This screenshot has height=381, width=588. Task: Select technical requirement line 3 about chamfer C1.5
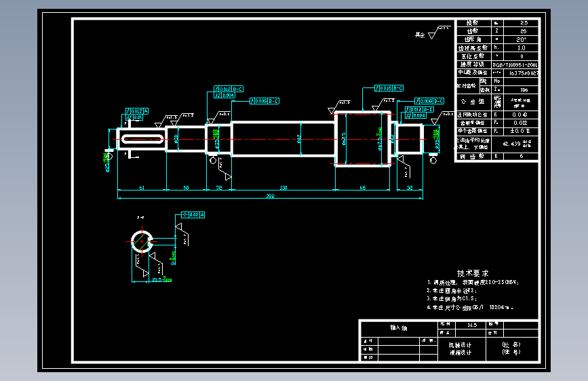click(x=452, y=299)
